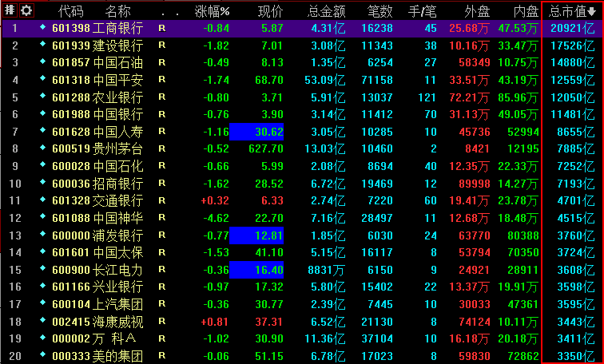
Task: Click outer volume 72.21万 for 农业银行
Action: click(469, 97)
